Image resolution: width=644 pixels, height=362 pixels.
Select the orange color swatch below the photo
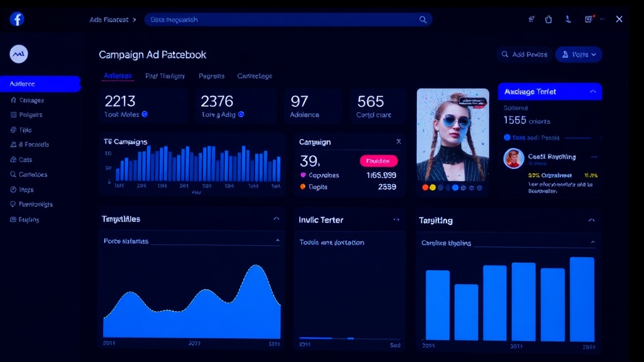426,187
